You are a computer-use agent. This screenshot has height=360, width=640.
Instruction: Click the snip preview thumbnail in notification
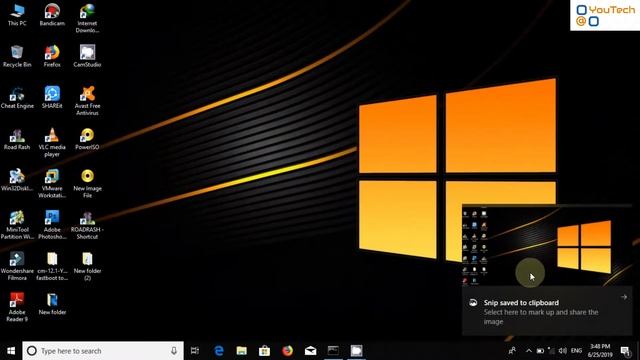[x=547, y=247]
